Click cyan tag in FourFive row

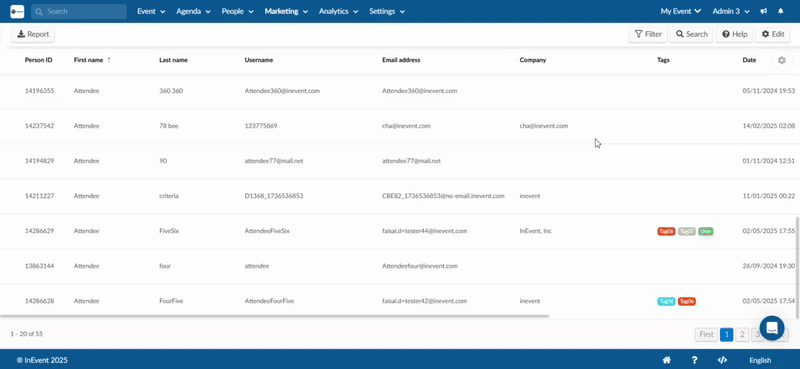(x=666, y=302)
